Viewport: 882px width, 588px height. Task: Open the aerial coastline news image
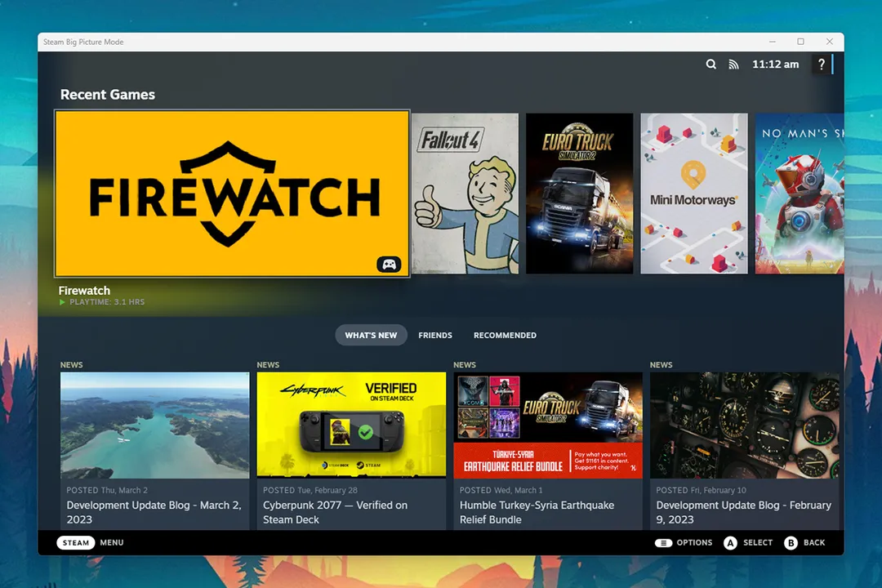[154, 425]
